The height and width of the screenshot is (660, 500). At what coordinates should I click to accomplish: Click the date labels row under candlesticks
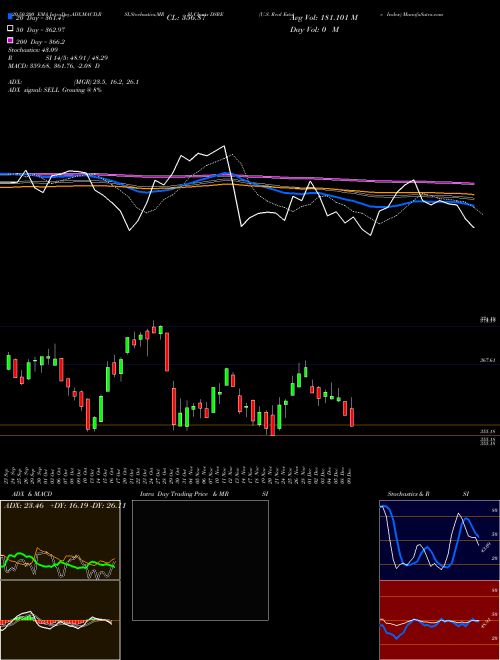179,474
